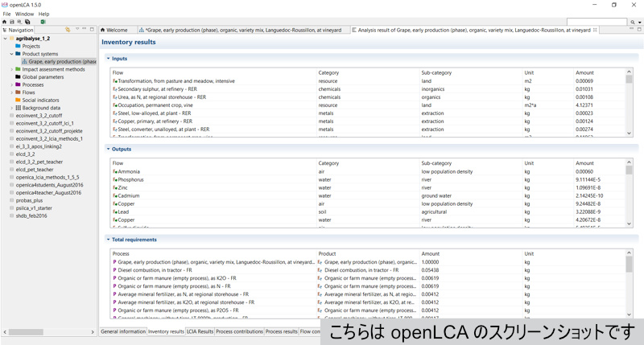The height and width of the screenshot is (345, 644).
Task: Select ecoinvent_3_2_cutoff database in navigation
Action: point(38,115)
